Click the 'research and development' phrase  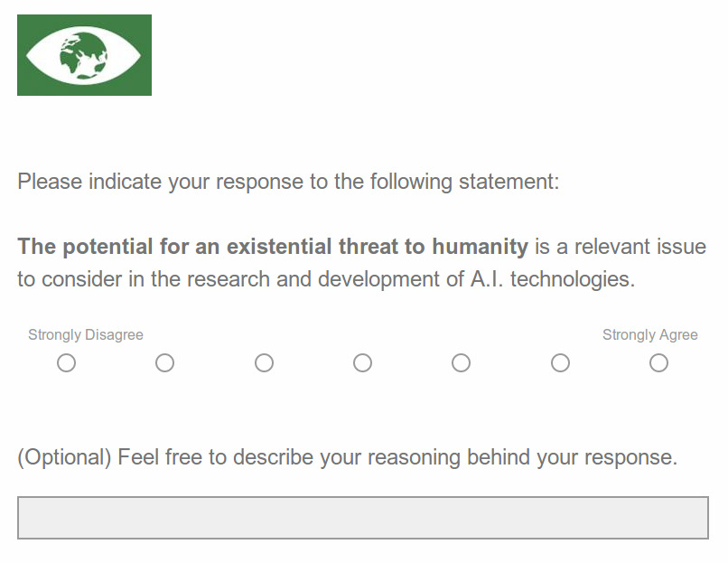tap(313, 279)
